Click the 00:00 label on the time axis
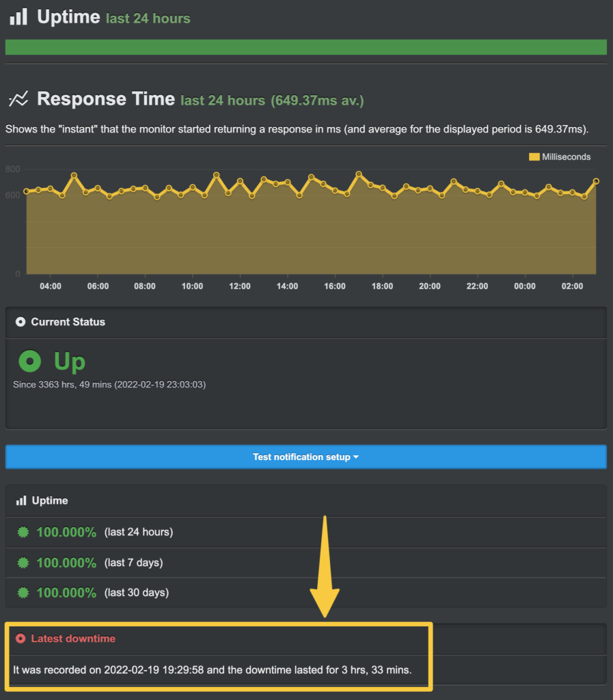Viewport: 613px width, 700px height. click(525, 286)
